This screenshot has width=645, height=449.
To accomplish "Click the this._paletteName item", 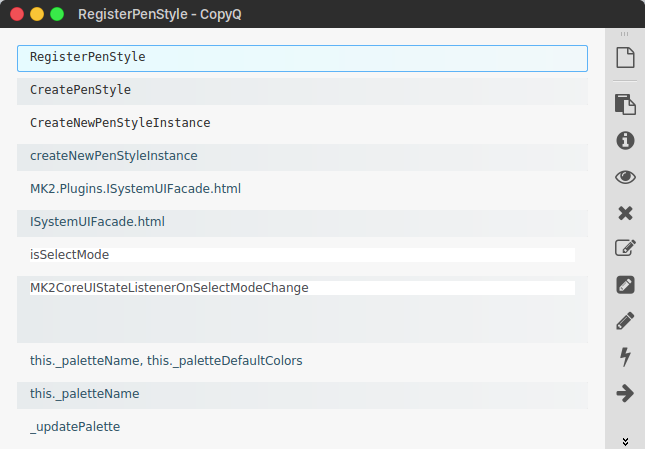I will pos(302,394).
